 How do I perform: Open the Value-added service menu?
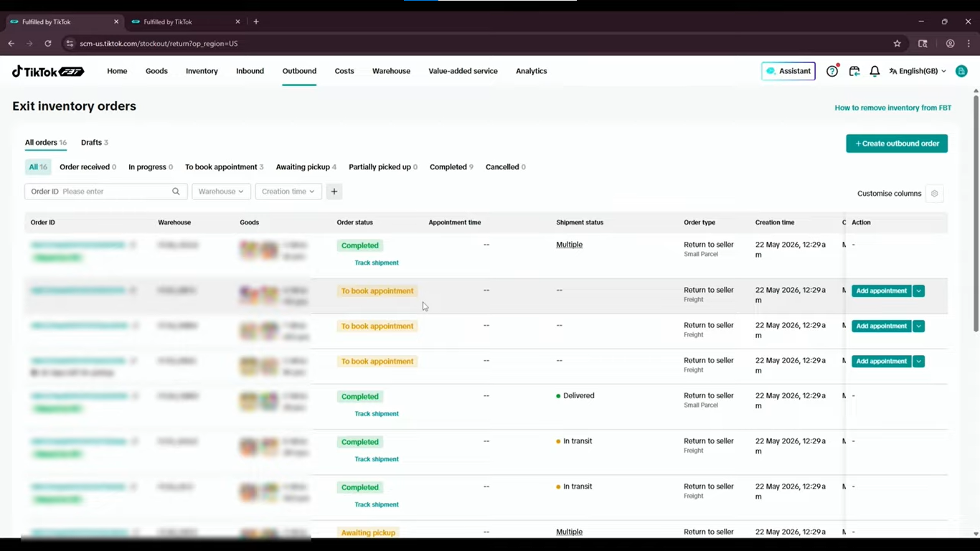pos(463,71)
